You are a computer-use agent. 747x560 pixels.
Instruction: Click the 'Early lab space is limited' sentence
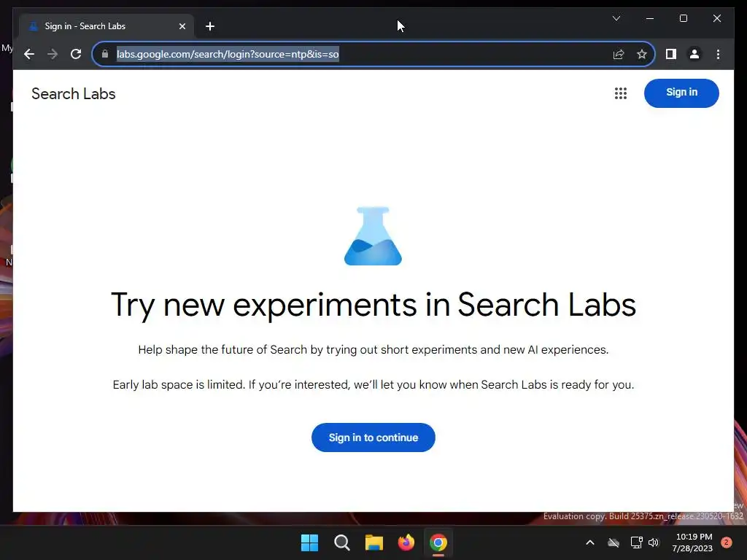pyautogui.click(x=373, y=384)
